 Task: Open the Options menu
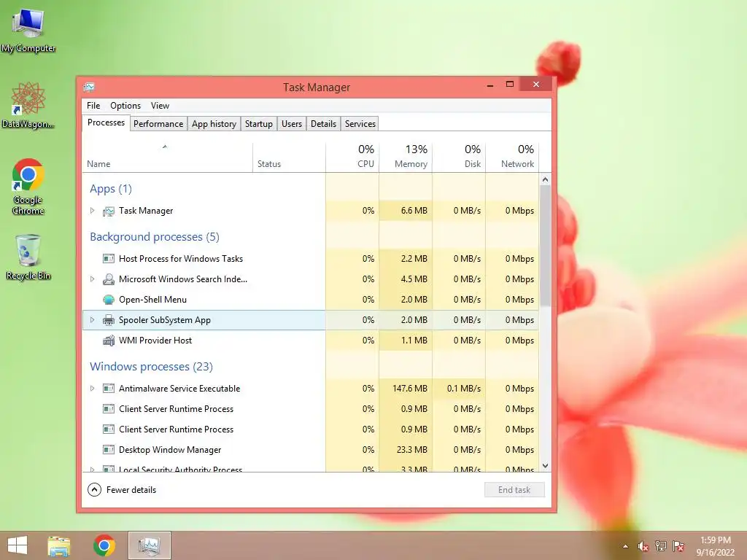pyautogui.click(x=125, y=106)
